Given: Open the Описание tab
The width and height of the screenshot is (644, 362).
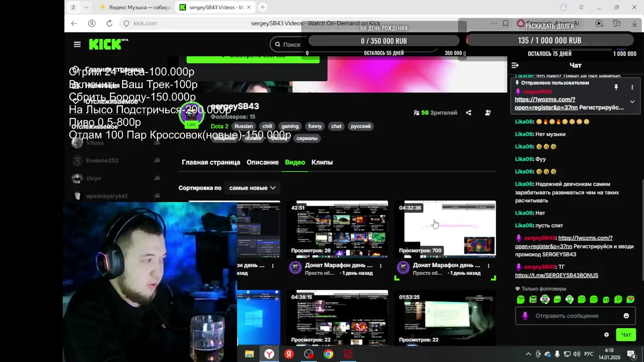Looking at the screenshot, I should (x=263, y=162).
